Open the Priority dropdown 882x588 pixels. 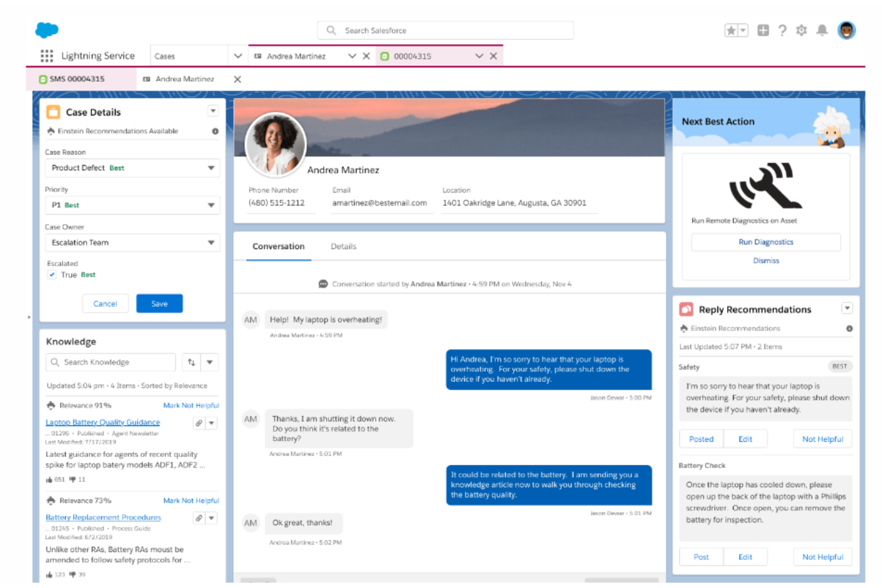point(211,205)
